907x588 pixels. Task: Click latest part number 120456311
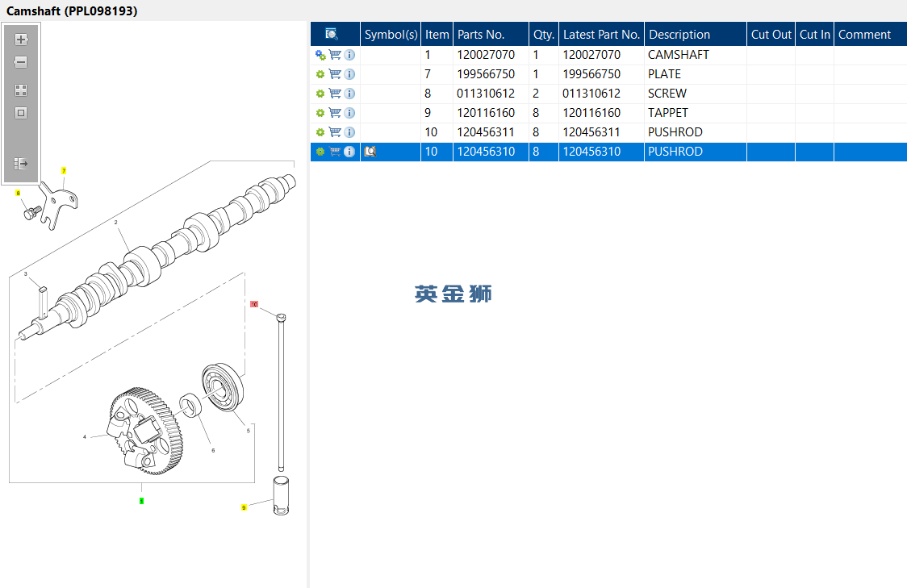click(591, 132)
